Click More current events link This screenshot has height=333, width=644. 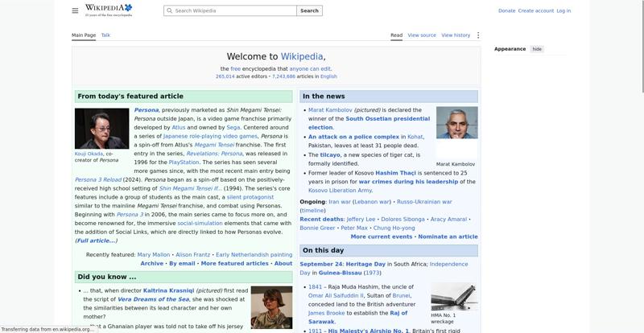point(381,237)
